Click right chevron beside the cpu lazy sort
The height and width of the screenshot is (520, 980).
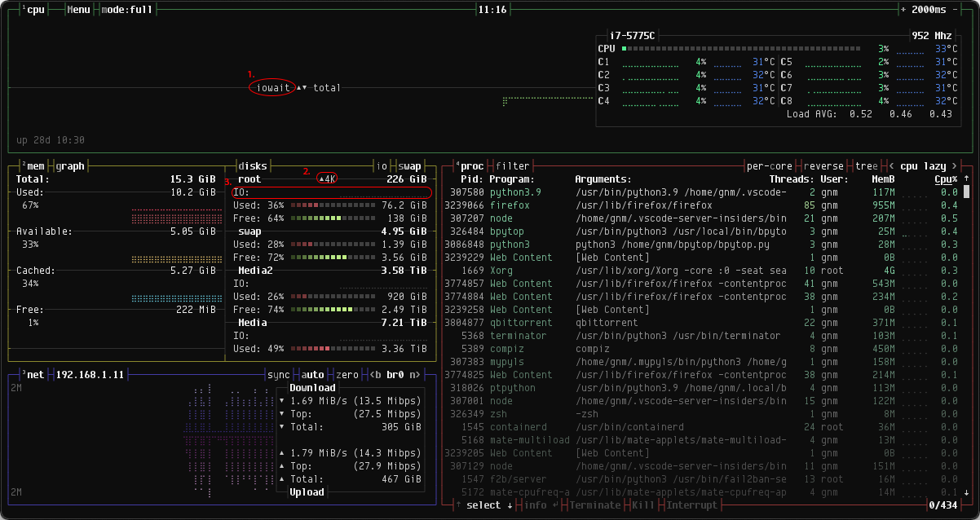[954, 165]
